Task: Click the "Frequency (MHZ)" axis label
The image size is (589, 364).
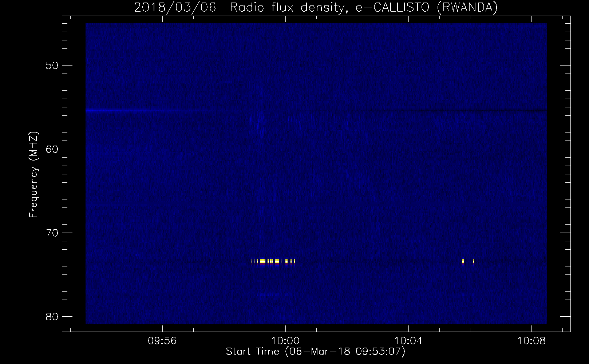Action: coord(33,175)
